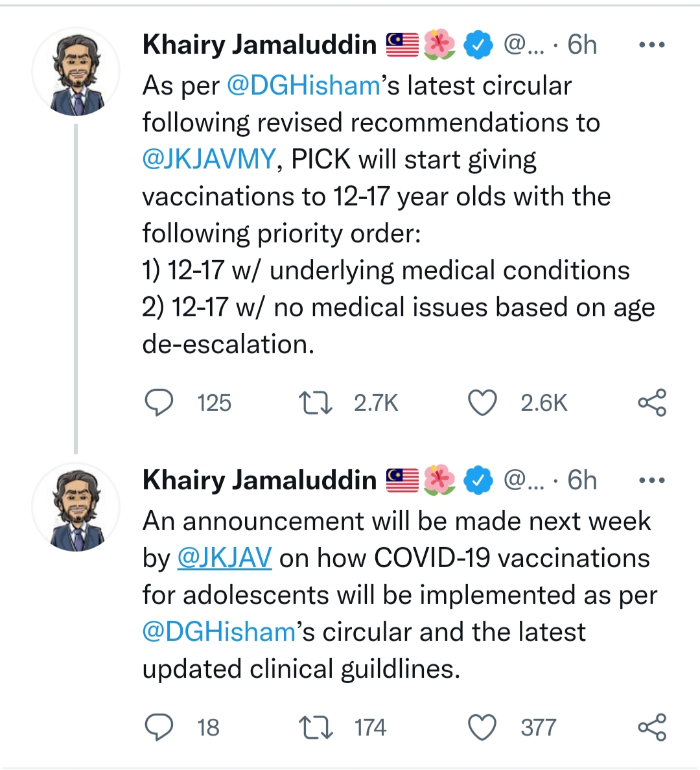The image size is (700, 770).
Task: Like the second tweet with 377 likes
Action: click(x=482, y=727)
